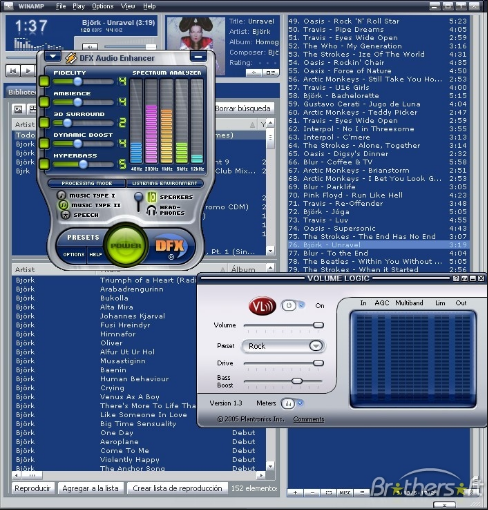Select the Processing Mode tab in DFX
This screenshot has height=510, width=488.
tap(87, 183)
